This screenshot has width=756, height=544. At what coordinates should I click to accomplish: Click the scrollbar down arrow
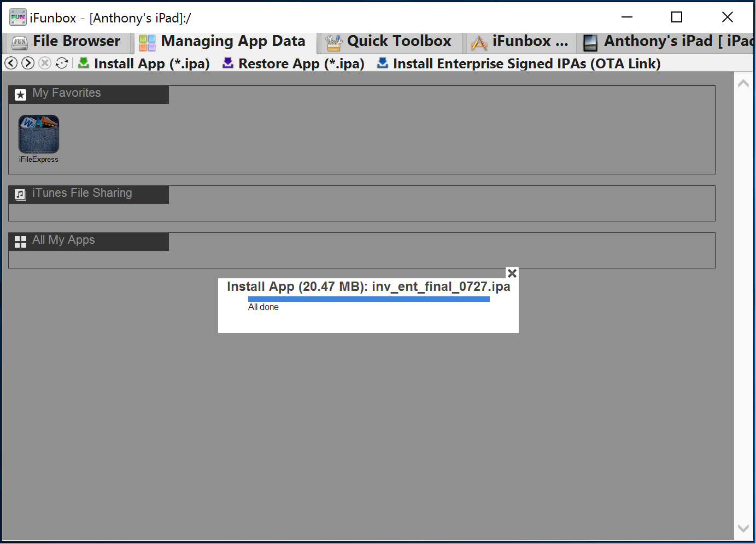(743, 528)
